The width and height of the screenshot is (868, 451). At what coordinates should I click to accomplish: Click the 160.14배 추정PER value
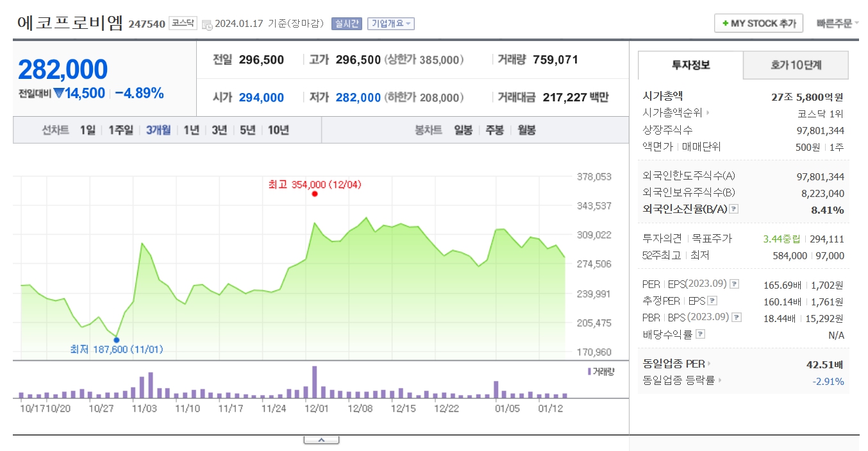(x=783, y=302)
